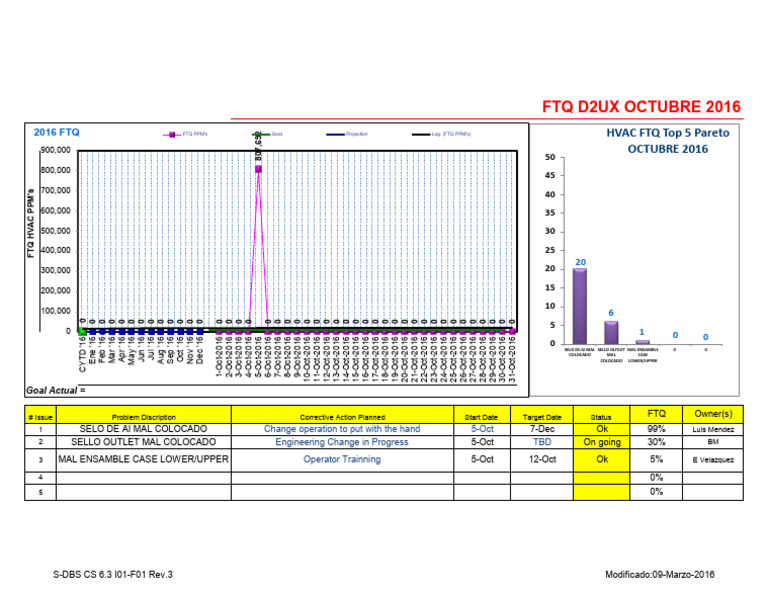Click the 'Operator Trainning' cell
768x594 pixels.
click(x=342, y=459)
